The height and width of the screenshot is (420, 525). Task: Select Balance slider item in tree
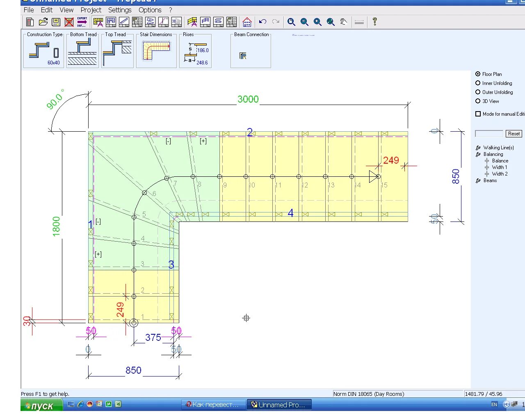point(500,161)
